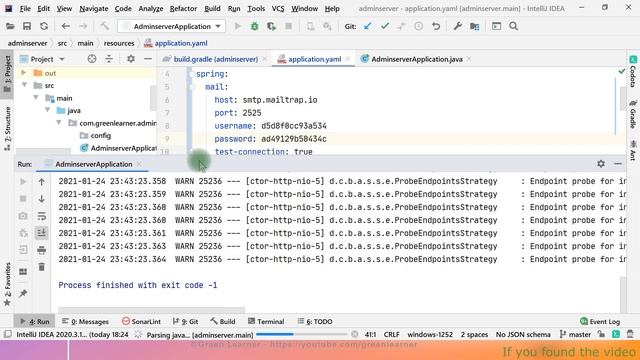Open settings with the wrench icon
This screenshot has width=640, height=360.
click(458, 27)
